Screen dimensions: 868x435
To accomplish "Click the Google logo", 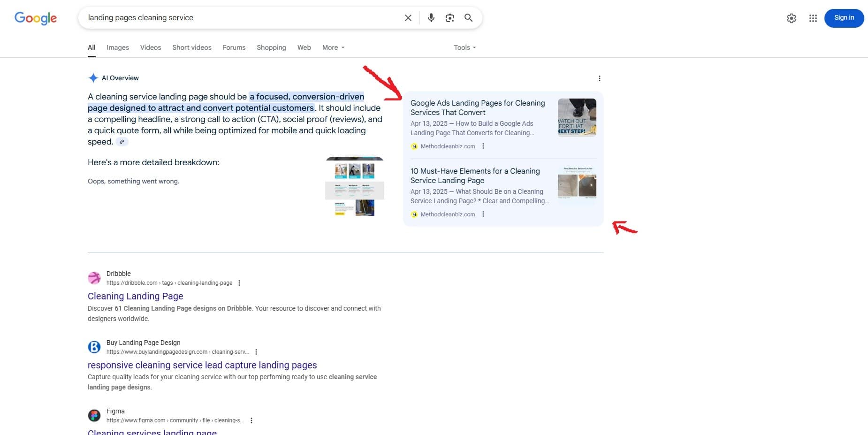I will coord(36,18).
